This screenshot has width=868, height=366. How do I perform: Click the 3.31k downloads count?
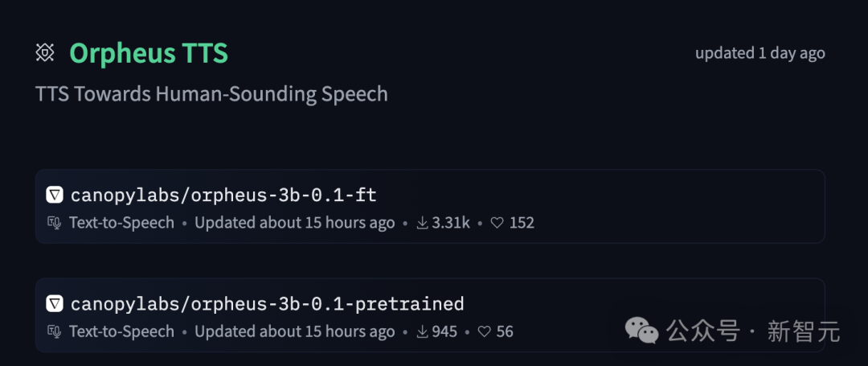click(x=451, y=223)
